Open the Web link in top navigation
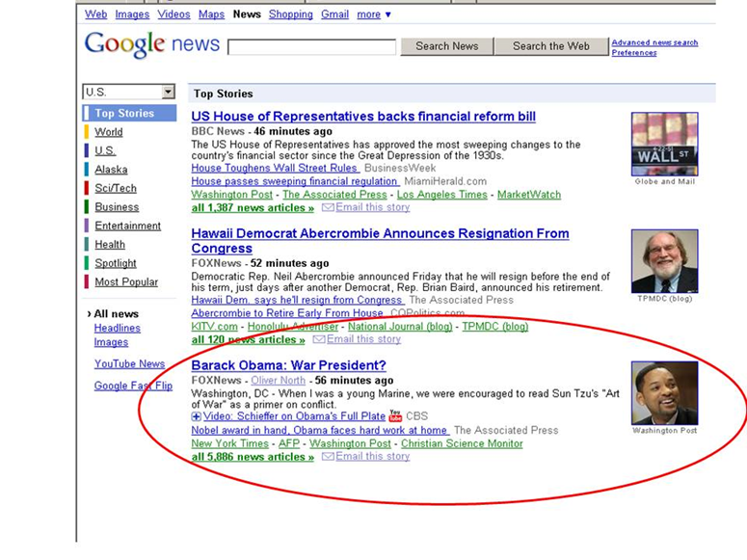The image size is (747, 560). [95, 14]
